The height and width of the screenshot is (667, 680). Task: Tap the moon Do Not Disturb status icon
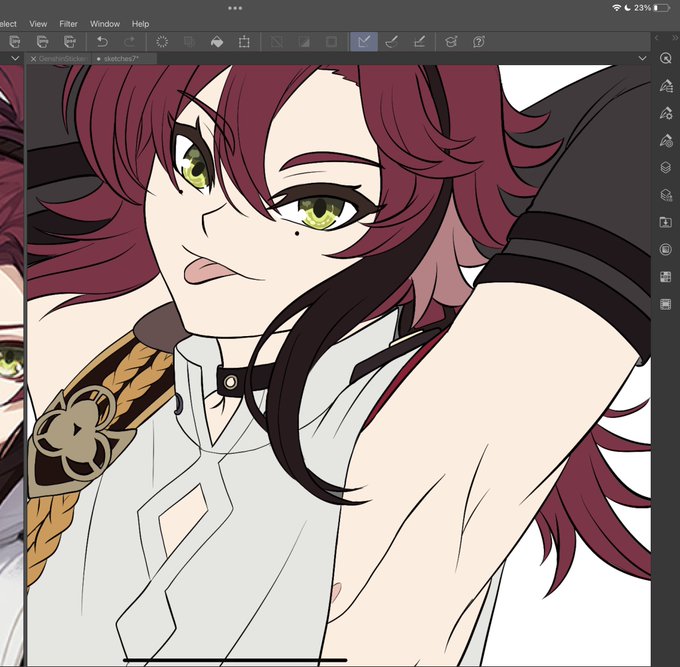tap(628, 8)
